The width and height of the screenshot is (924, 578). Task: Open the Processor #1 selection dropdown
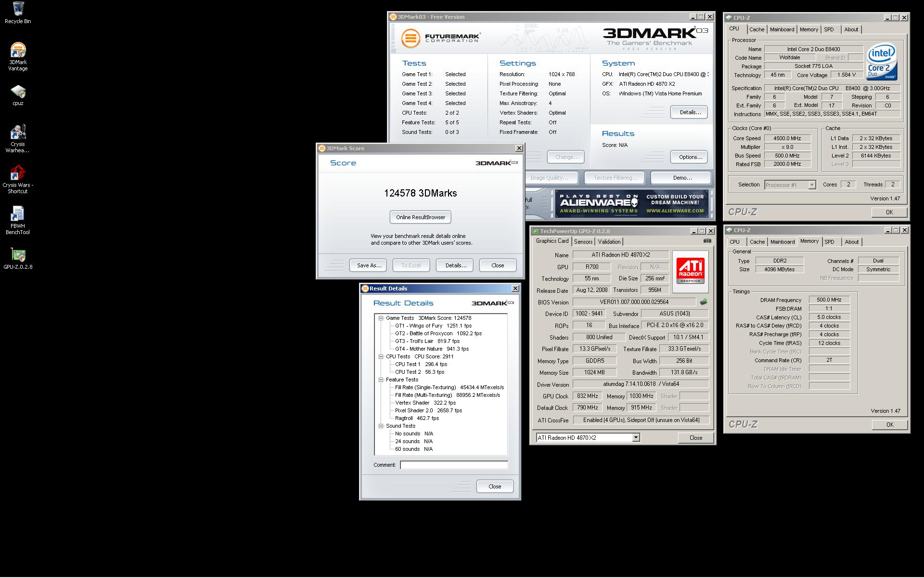point(812,185)
